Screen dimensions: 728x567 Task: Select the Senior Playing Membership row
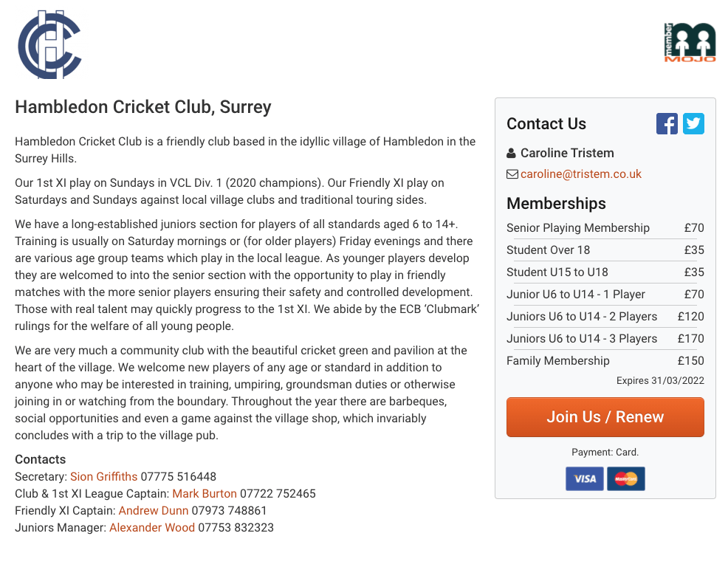coord(605,228)
